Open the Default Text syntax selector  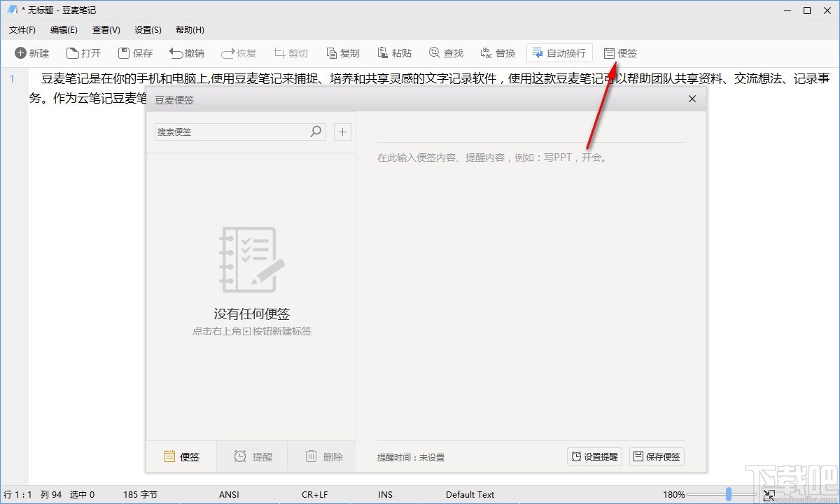469,494
